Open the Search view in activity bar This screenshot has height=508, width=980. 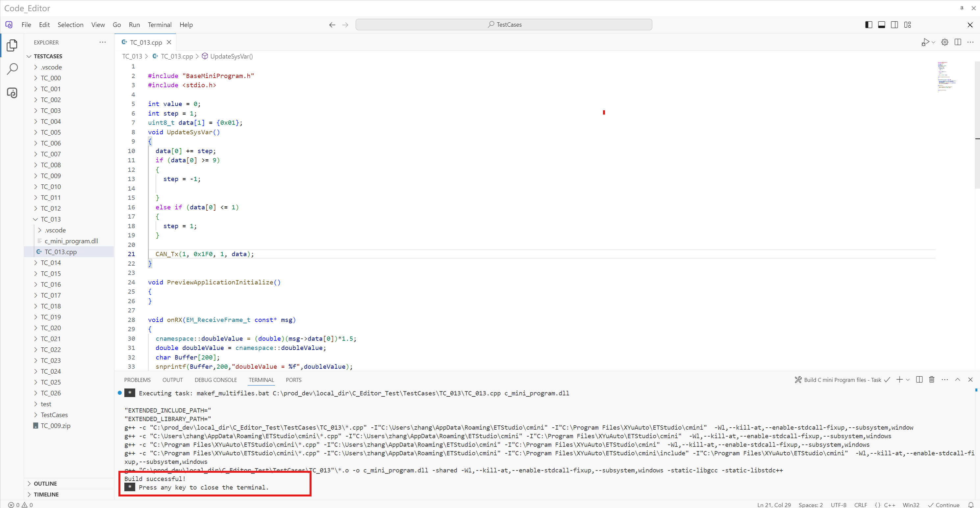[12, 69]
